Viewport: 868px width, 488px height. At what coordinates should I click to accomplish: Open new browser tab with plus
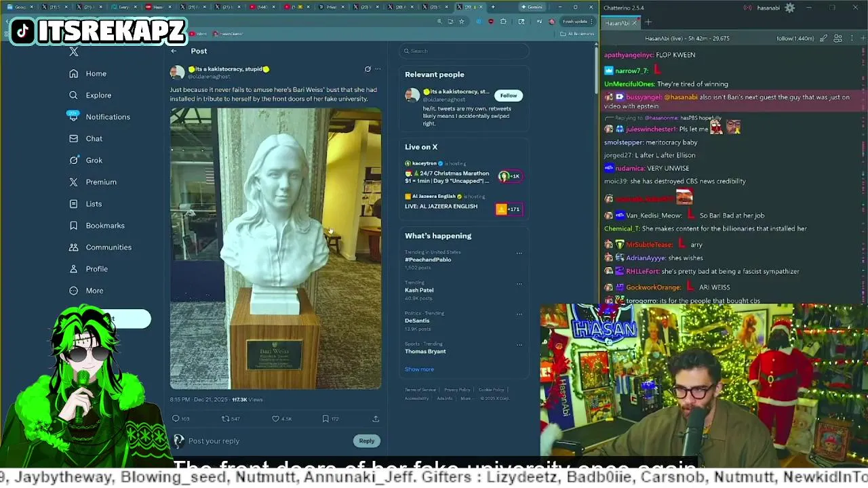point(493,7)
